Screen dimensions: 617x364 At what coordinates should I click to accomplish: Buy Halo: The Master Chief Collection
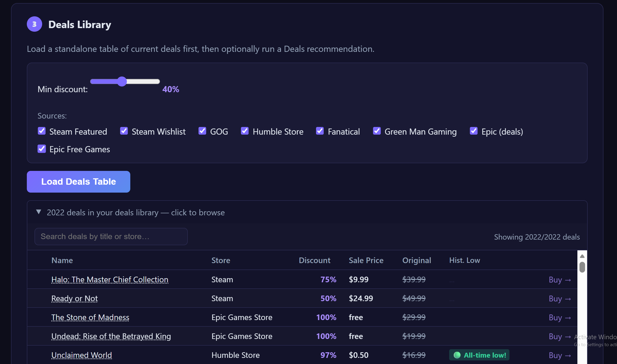(x=560, y=280)
